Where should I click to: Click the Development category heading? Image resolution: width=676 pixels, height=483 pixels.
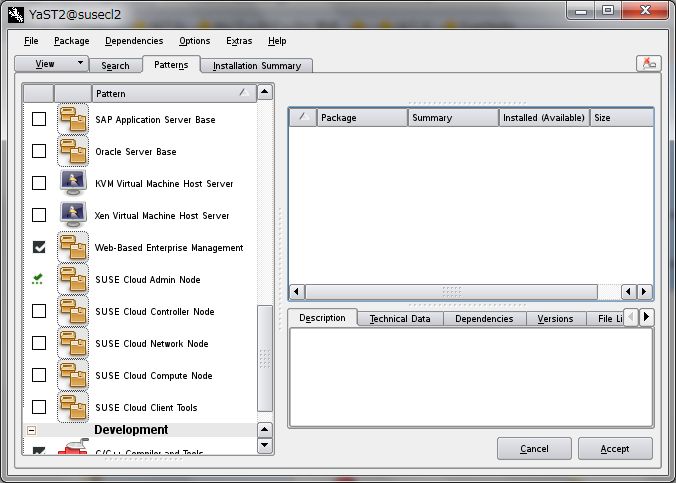pos(131,430)
